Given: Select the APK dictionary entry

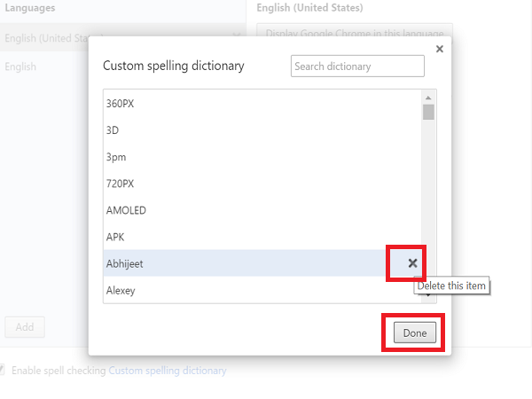Looking at the screenshot, I should click(115, 237).
